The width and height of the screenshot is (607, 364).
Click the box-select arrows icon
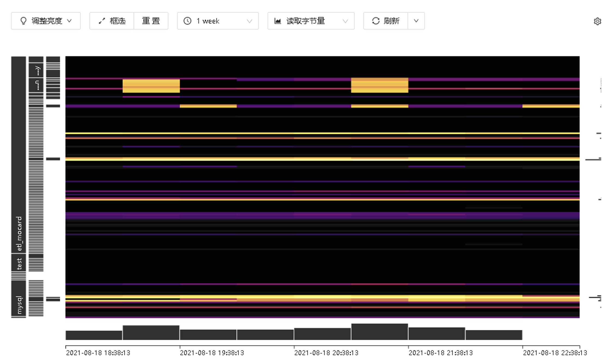click(102, 21)
